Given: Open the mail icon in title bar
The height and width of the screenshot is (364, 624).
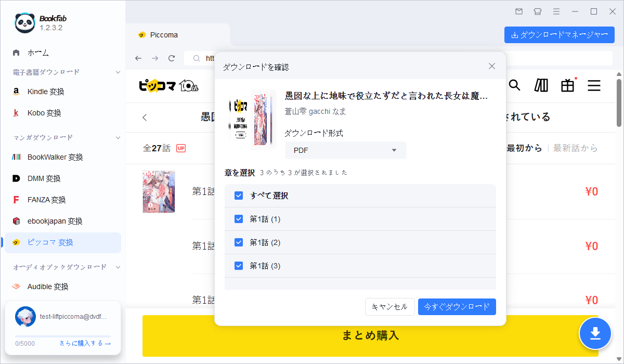Looking at the screenshot, I should (519, 11).
